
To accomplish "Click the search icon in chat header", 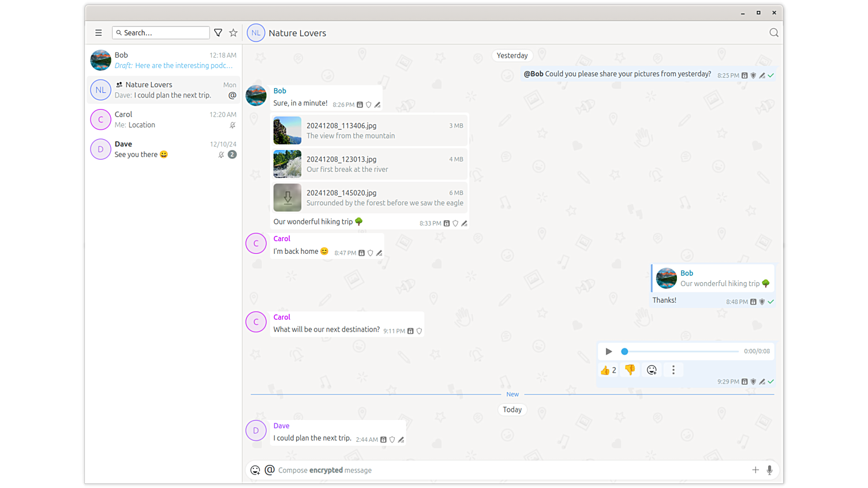I will point(774,33).
